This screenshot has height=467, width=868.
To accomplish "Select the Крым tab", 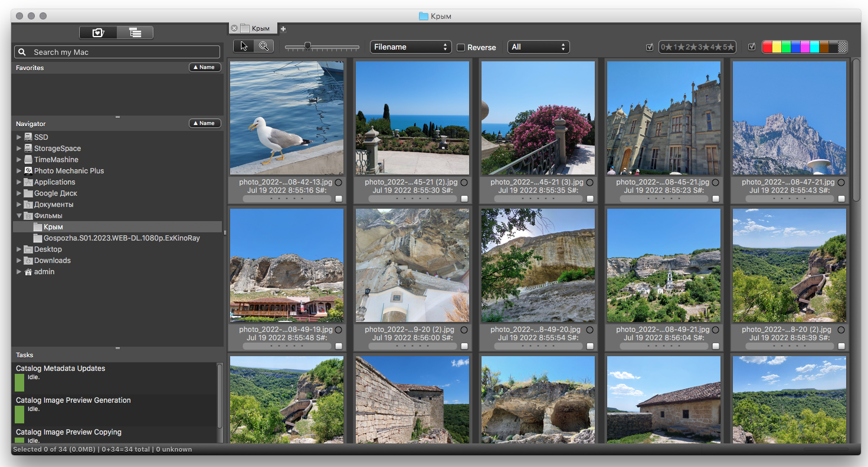I will coord(260,28).
